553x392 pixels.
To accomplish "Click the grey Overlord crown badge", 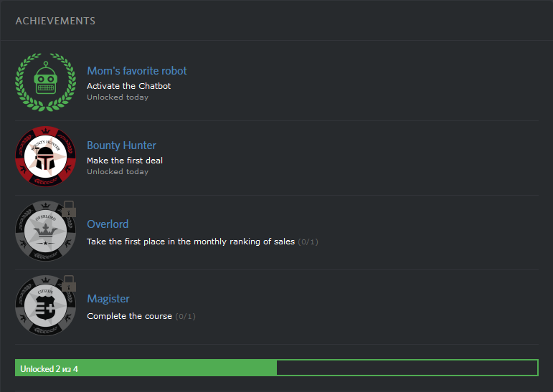I will click(44, 232).
